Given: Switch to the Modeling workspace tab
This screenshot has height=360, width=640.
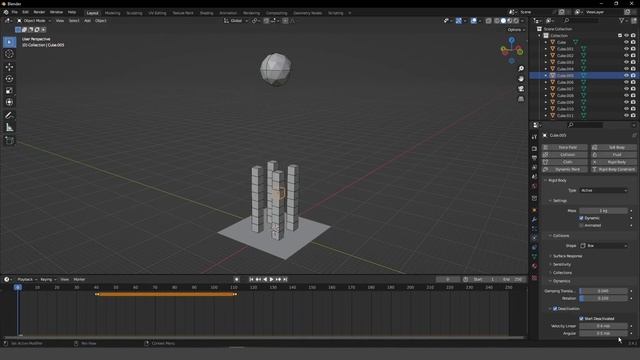Looking at the screenshot, I should [113, 13].
